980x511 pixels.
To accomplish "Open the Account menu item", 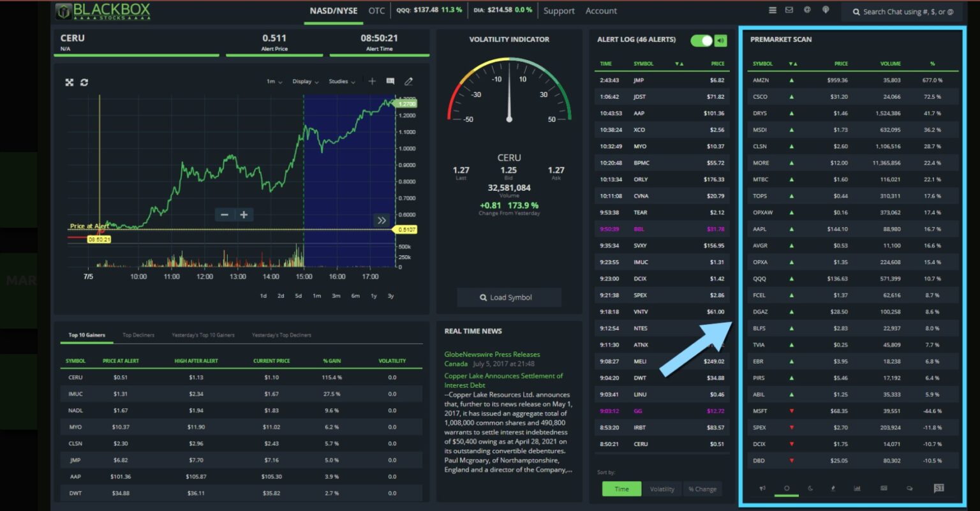I will tap(601, 11).
